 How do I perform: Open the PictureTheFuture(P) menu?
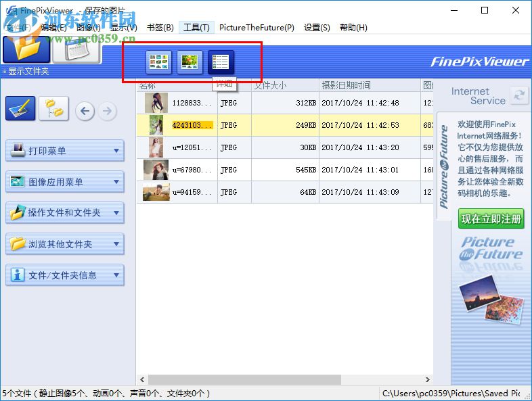click(257, 28)
